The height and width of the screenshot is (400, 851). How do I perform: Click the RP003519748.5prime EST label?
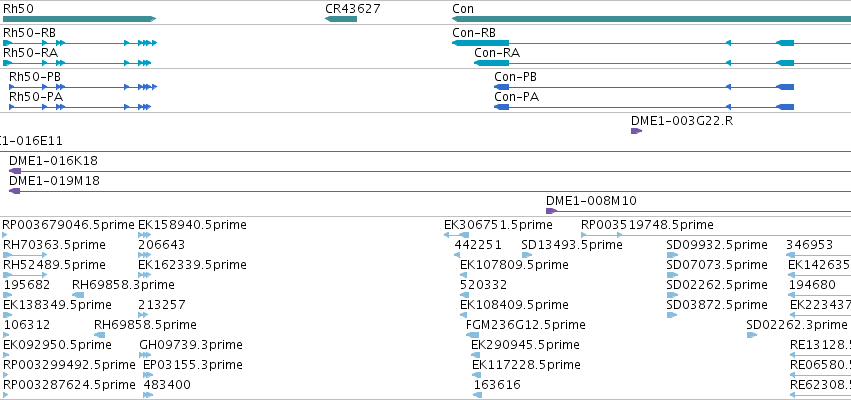point(647,225)
